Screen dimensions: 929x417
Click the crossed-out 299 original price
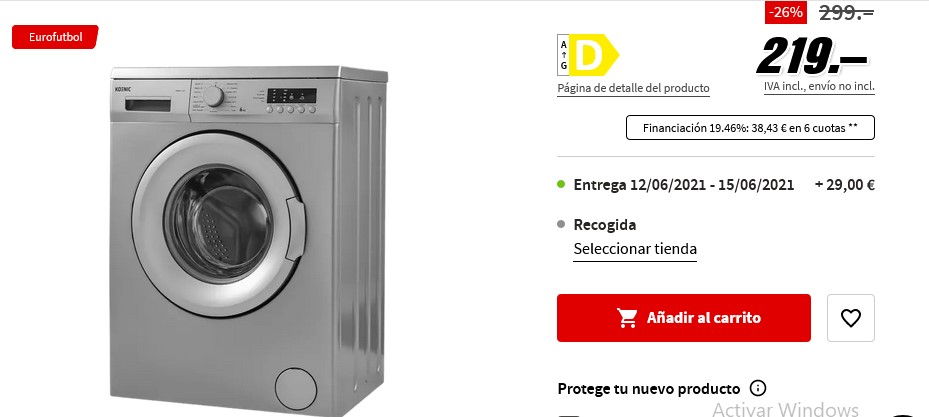click(x=847, y=13)
